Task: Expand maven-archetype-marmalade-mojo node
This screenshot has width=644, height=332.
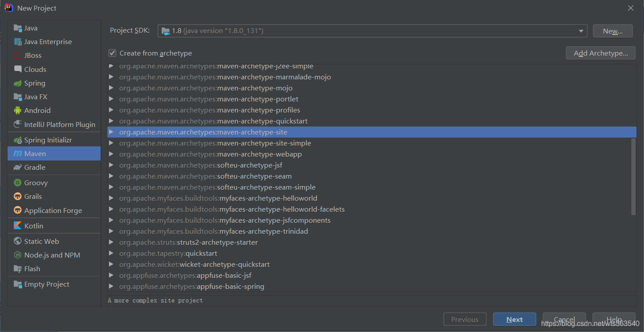Action: [111, 77]
